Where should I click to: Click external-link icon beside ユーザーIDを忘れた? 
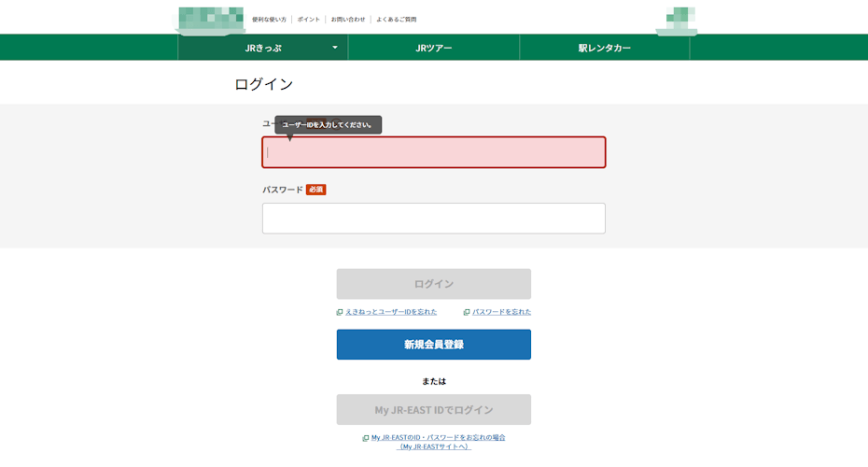pos(340,313)
